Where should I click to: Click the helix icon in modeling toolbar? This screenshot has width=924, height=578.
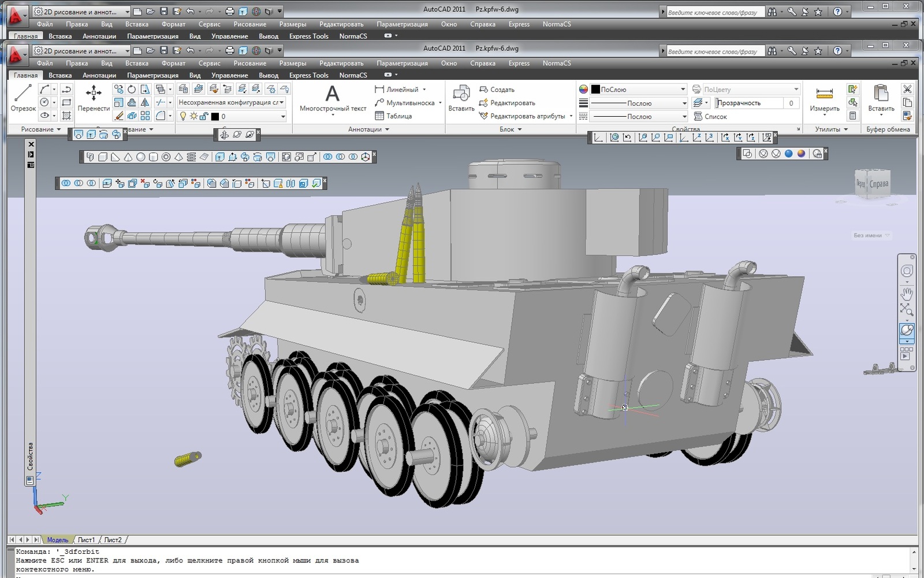191,157
